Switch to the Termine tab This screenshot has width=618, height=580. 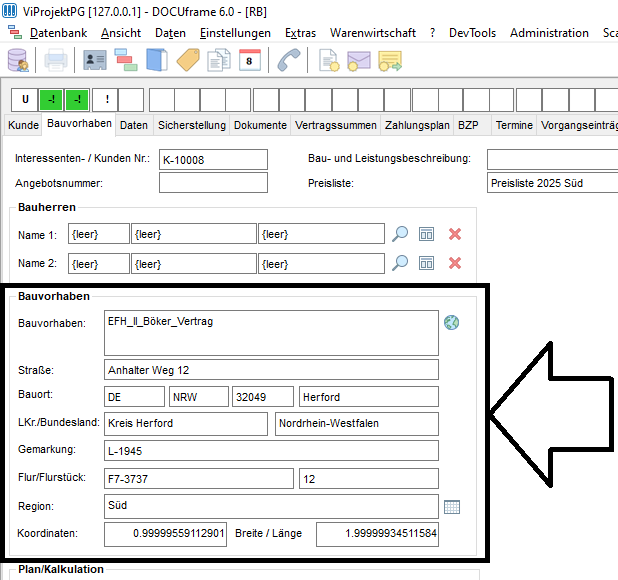514,125
